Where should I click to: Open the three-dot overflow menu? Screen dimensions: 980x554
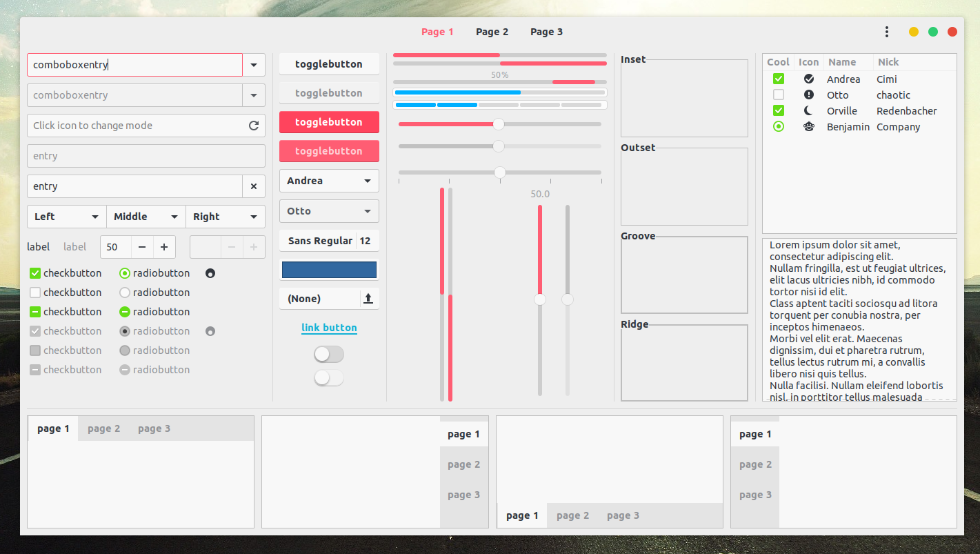[x=887, y=32]
